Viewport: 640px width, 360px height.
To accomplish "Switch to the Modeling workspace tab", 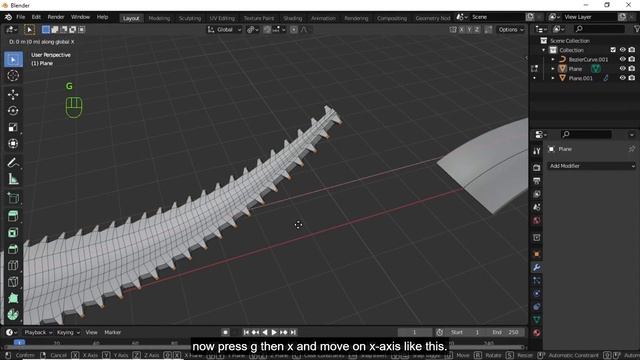I will (159, 18).
